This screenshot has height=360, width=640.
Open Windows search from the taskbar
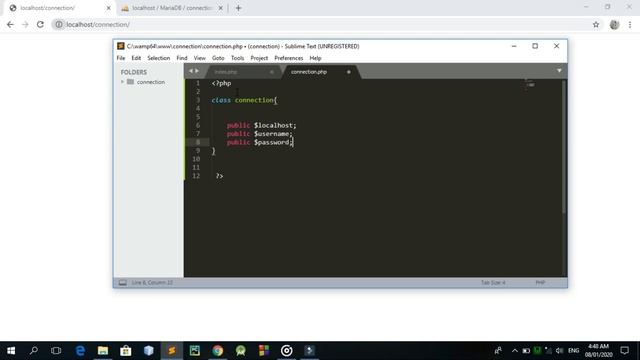point(34,351)
